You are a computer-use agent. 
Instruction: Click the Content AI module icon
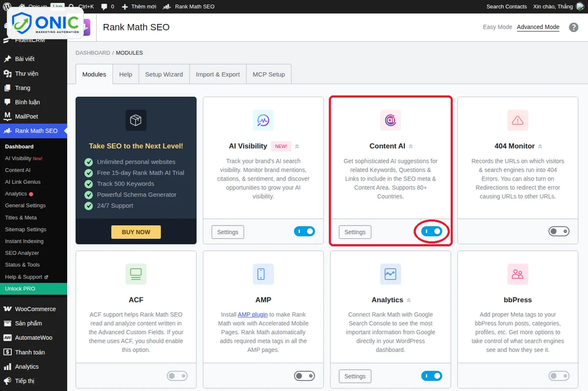(x=391, y=120)
